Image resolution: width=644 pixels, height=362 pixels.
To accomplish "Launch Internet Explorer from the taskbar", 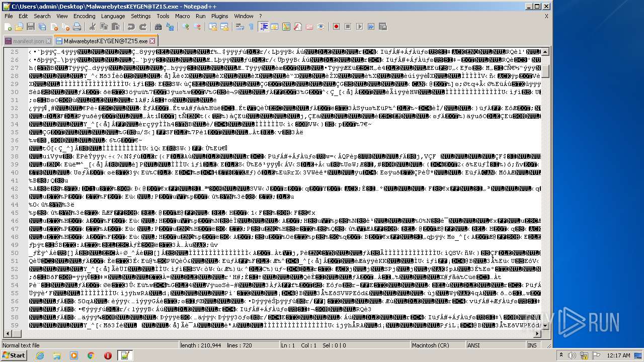I will [x=40, y=355].
